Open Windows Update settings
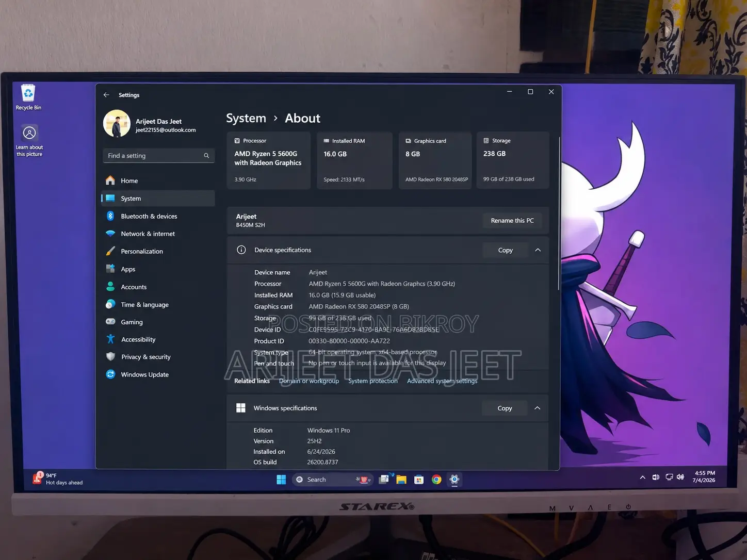The width and height of the screenshot is (747, 560). (158, 375)
